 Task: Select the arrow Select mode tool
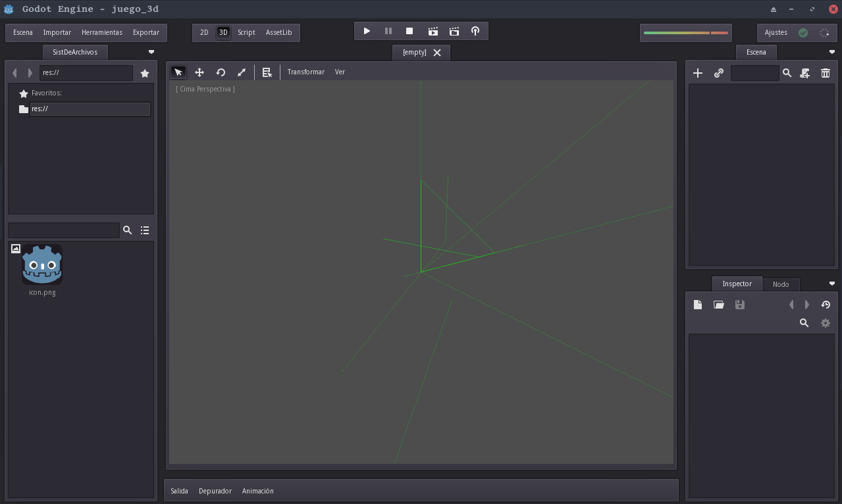pos(178,72)
